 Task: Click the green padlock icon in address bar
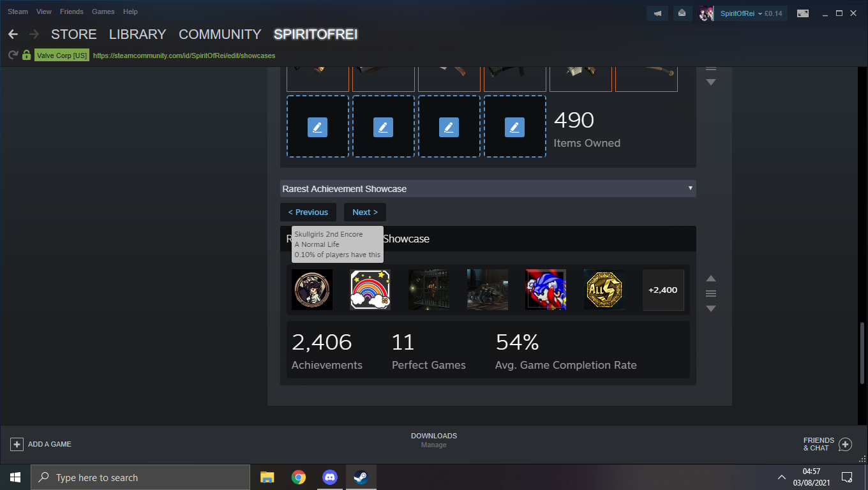(26, 56)
